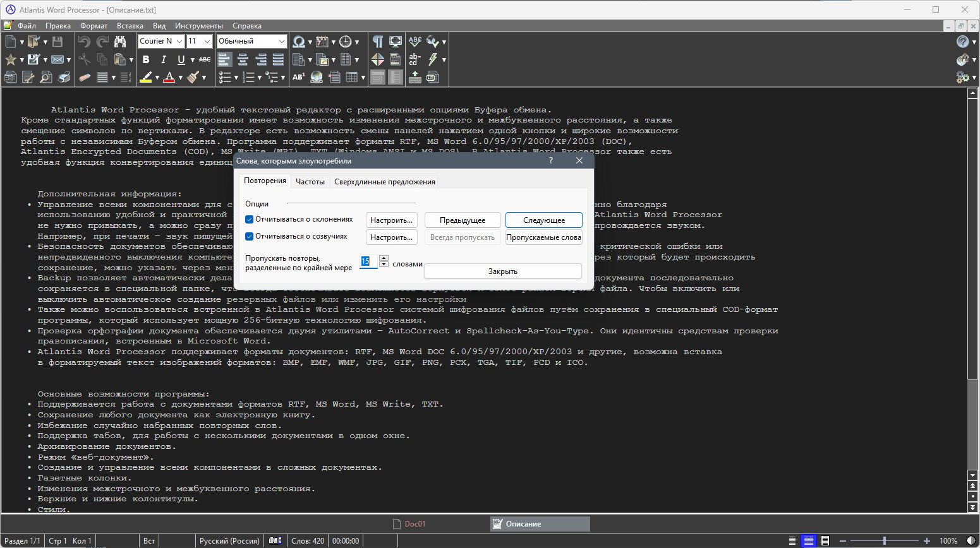Open the Courier N font dropdown
980x548 pixels.
tap(179, 41)
